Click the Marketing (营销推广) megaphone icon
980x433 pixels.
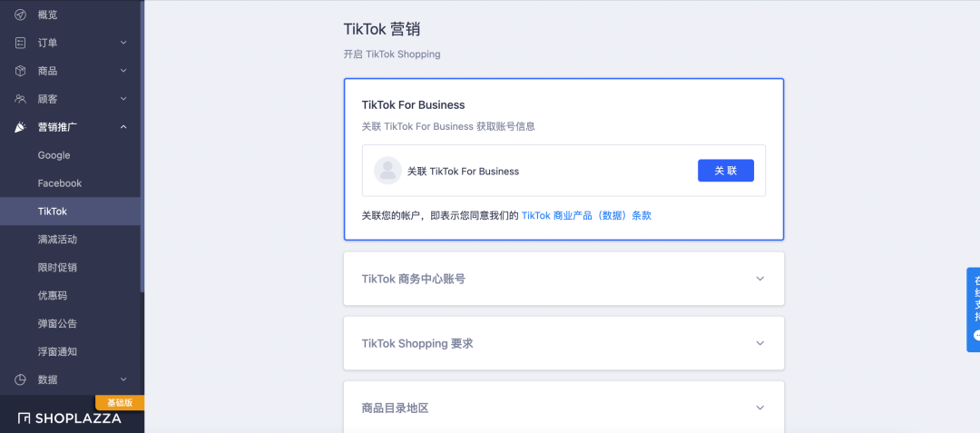point(20,127)
